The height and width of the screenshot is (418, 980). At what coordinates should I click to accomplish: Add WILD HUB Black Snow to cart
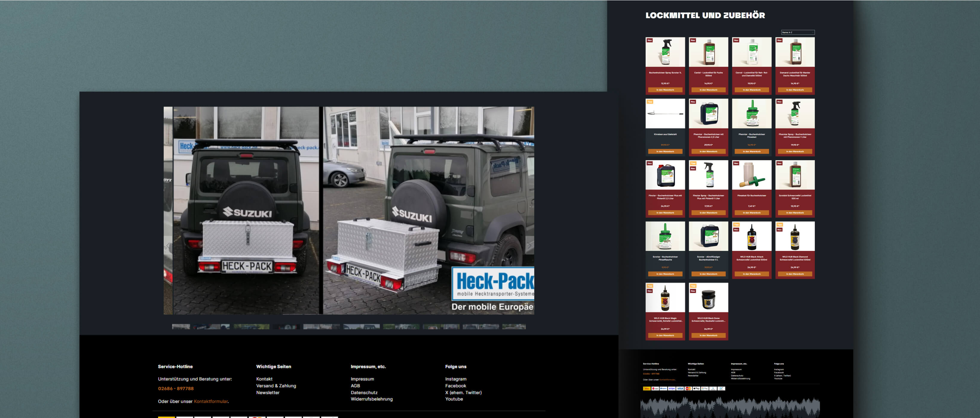[x=708, y=335]
